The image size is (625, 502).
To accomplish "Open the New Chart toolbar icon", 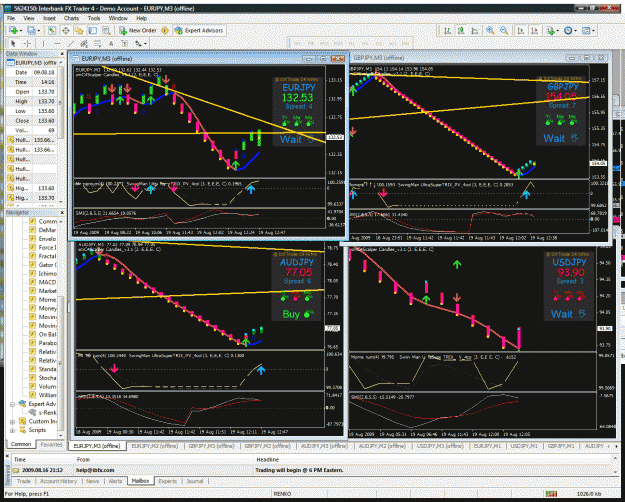I will [x=14, y=30].
